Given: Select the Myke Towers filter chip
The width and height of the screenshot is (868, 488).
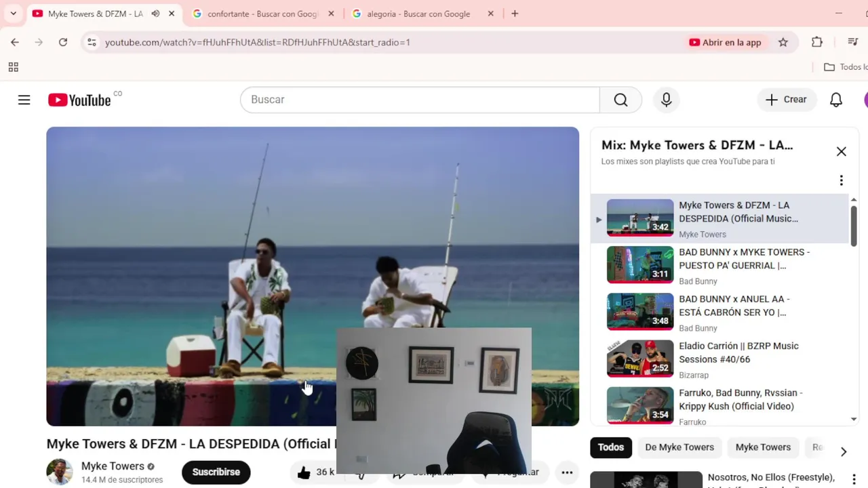Looking at the screenshot, I should [763, 447].
